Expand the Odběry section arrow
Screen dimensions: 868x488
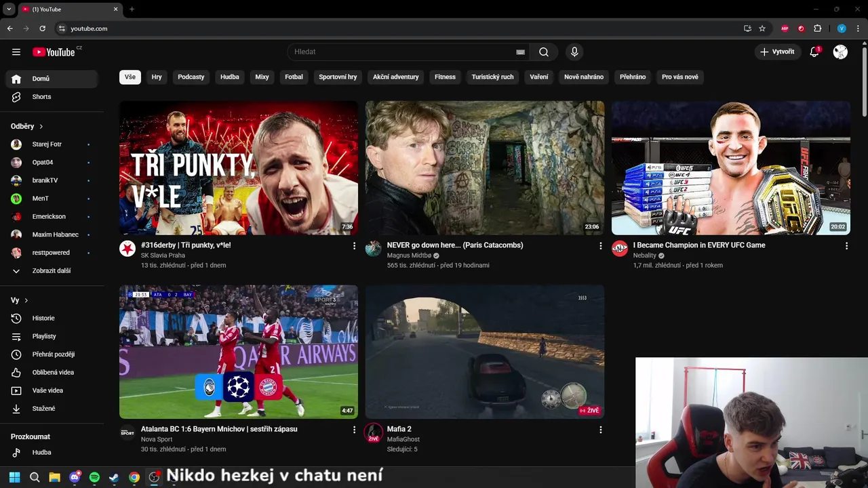(41, 126)
